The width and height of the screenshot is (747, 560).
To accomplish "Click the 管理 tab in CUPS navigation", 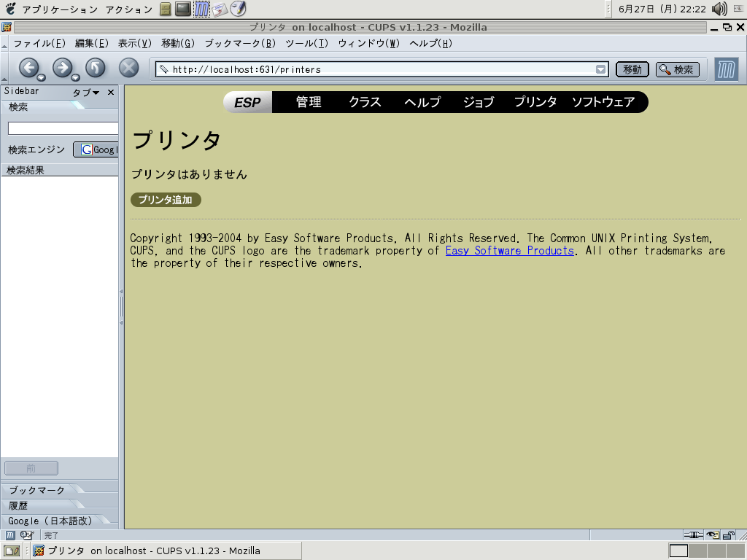I will pos(309,102).
